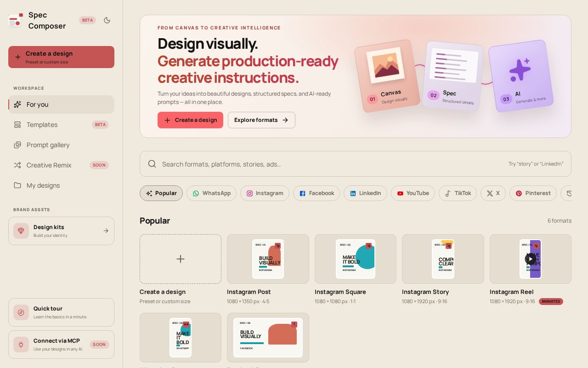Filter formats by X
Screen dimensions: 588x368
(493, 193)
